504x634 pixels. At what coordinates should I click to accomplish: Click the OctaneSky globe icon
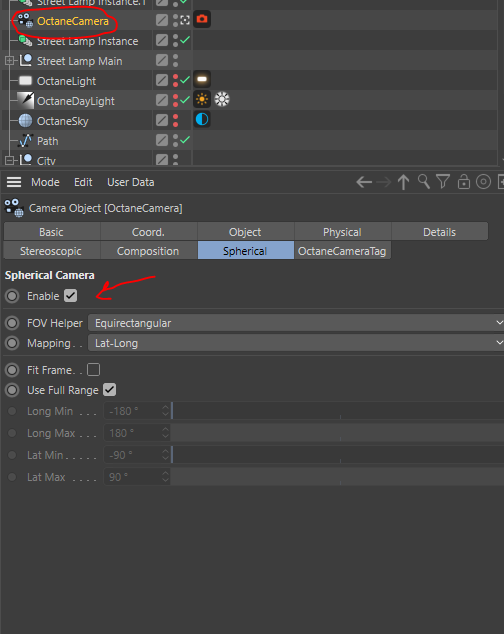25,120
